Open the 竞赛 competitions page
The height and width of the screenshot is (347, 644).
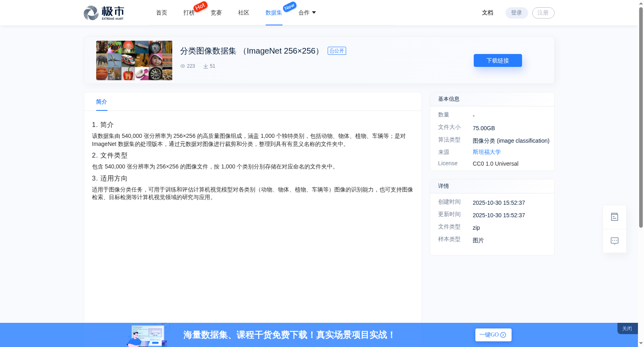[216, 13]
